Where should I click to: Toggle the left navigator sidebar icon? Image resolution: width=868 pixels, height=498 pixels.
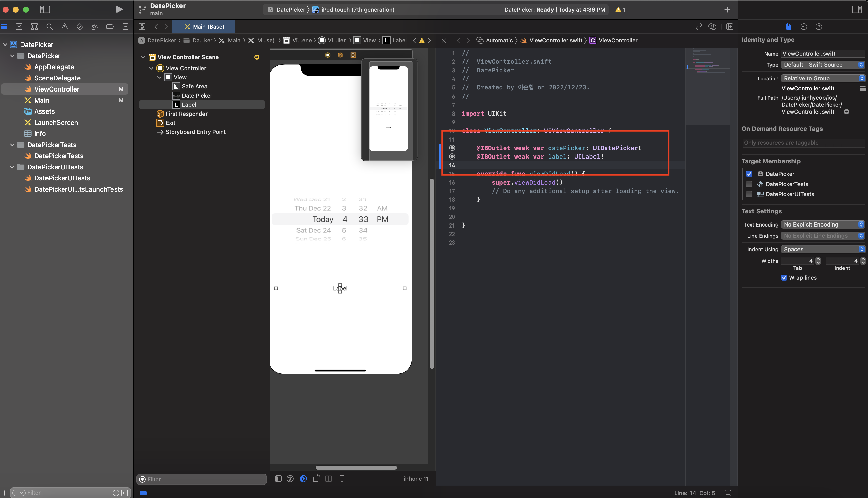(45, 10)
